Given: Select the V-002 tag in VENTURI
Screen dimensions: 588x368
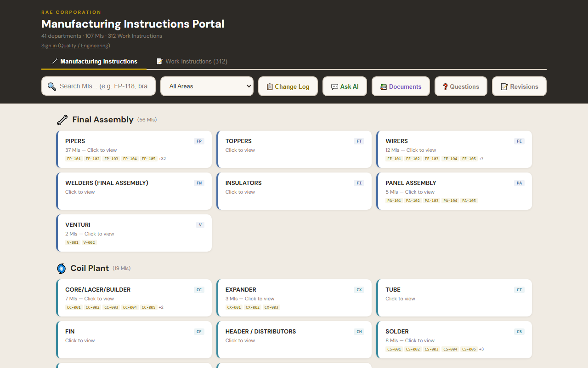Looking at the screenshot, I should pos(89,242).
